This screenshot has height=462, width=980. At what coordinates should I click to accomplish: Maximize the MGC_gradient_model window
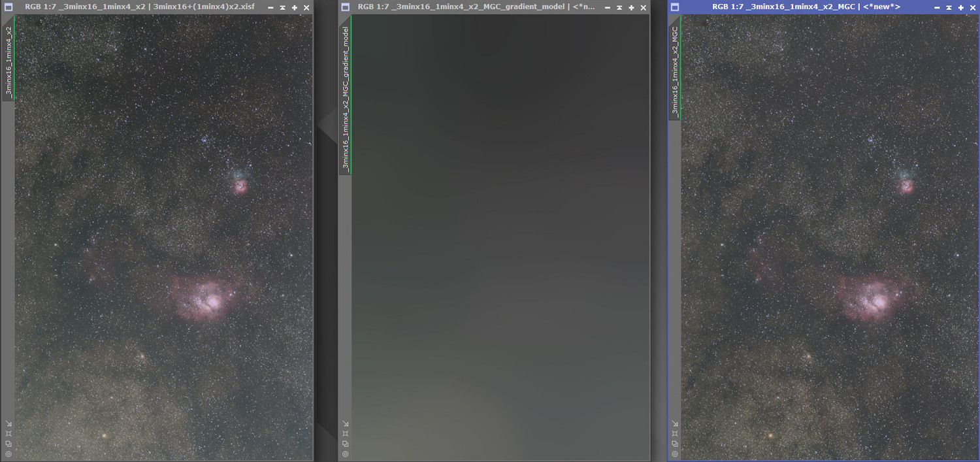pos(631,8)
